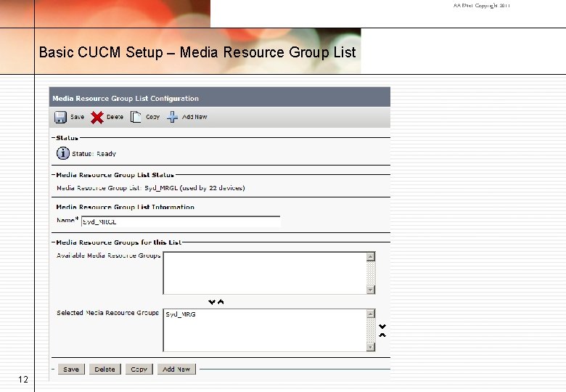Click the Add New label in the top toolbar
The width and height of the screenshot is (566, 392).
(x=194, y=117)
